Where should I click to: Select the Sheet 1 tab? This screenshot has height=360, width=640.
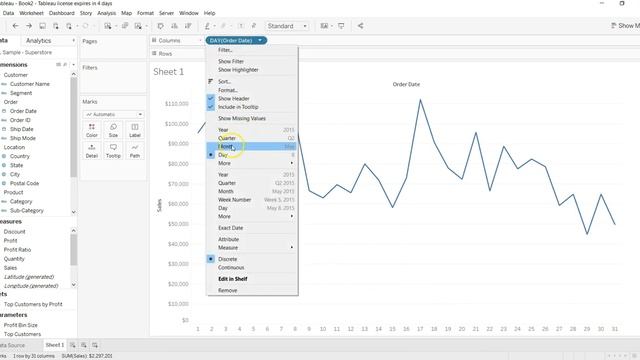pos(55,345)
